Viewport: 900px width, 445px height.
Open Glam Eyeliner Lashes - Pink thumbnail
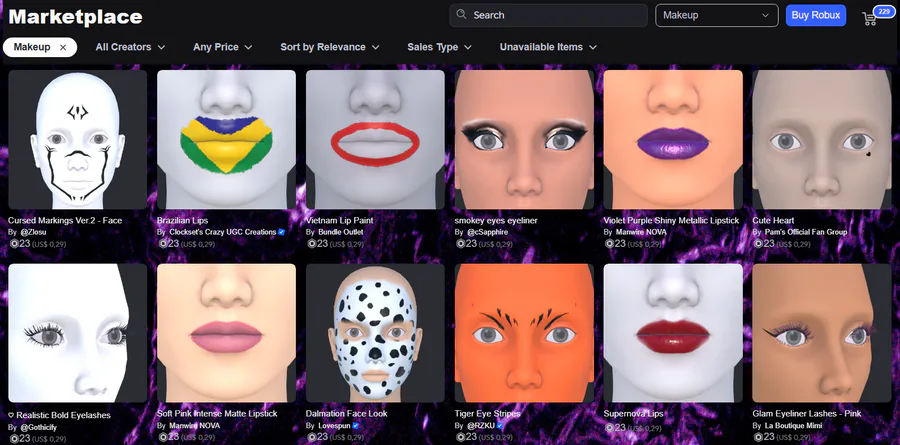822,333
